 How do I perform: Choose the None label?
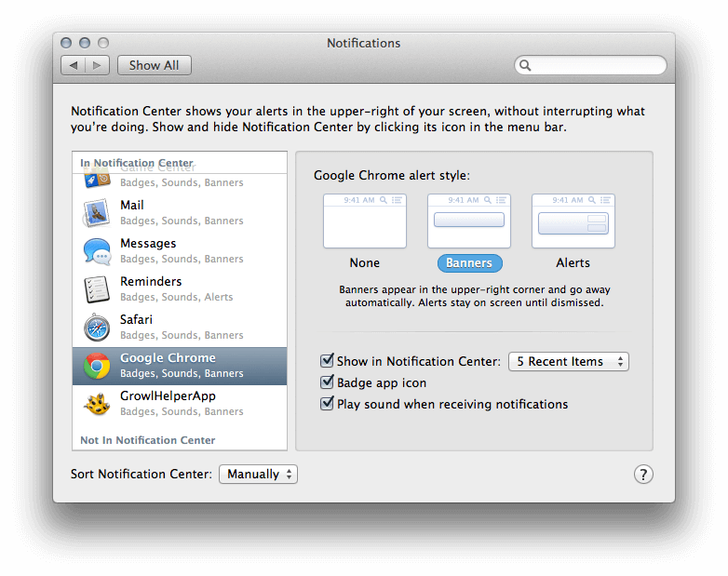pos(364,262)
